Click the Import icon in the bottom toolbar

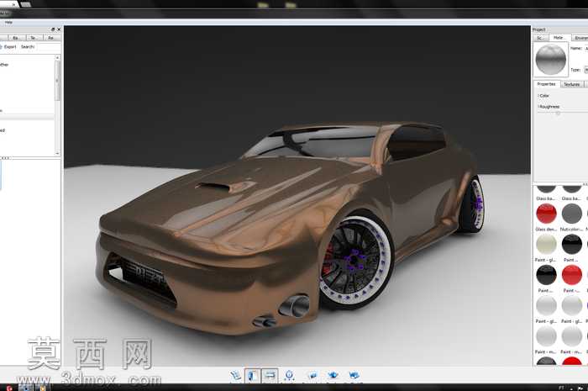tap(235, 375)
